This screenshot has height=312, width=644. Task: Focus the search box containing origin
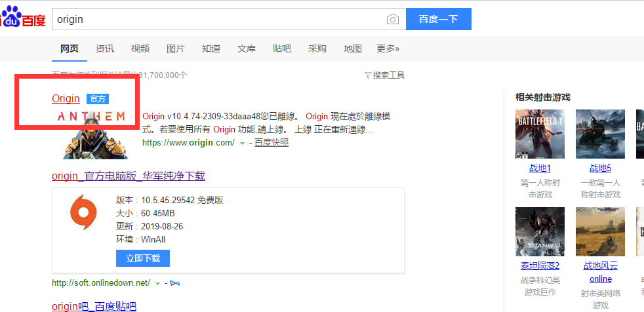[216, 19]
